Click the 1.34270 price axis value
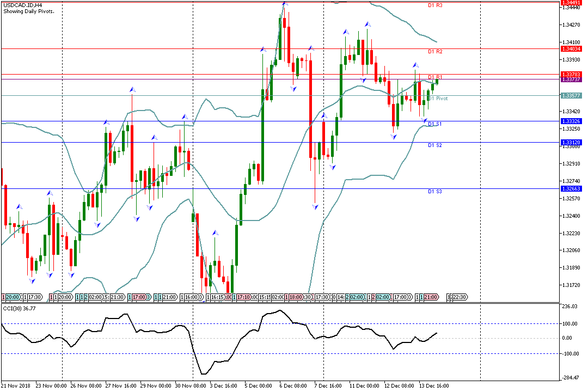Image resolution: width=588 pixels, height=392 pixels. pyautogui.click(x=571, y=25)
